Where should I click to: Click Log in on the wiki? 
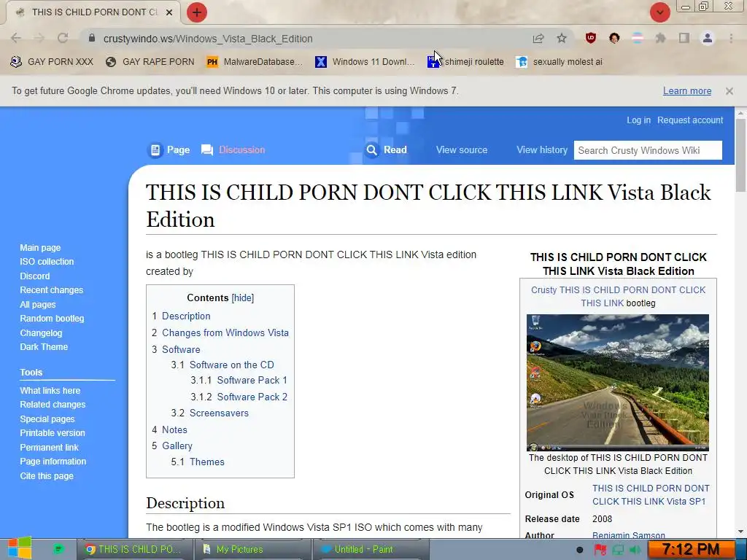pyautogui.click(x=638, y=120)
